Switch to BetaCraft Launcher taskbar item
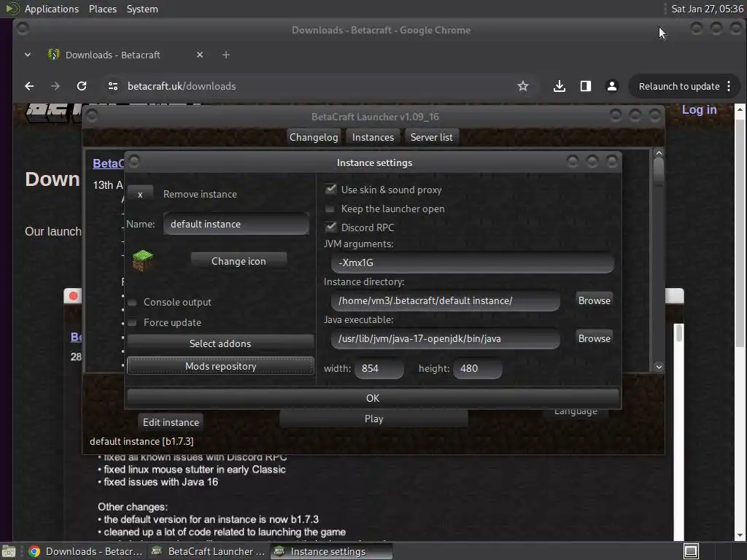The width and height of the screenshot is (747, 560). tap(208, 551)
